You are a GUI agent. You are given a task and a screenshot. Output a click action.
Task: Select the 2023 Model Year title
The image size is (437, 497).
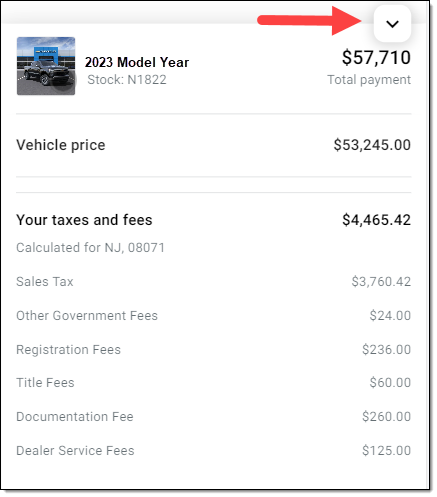click(137, 62)
